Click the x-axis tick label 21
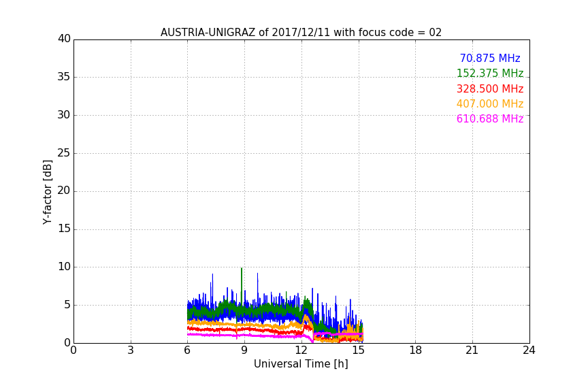The image size is (588, 392). [472, 350]
